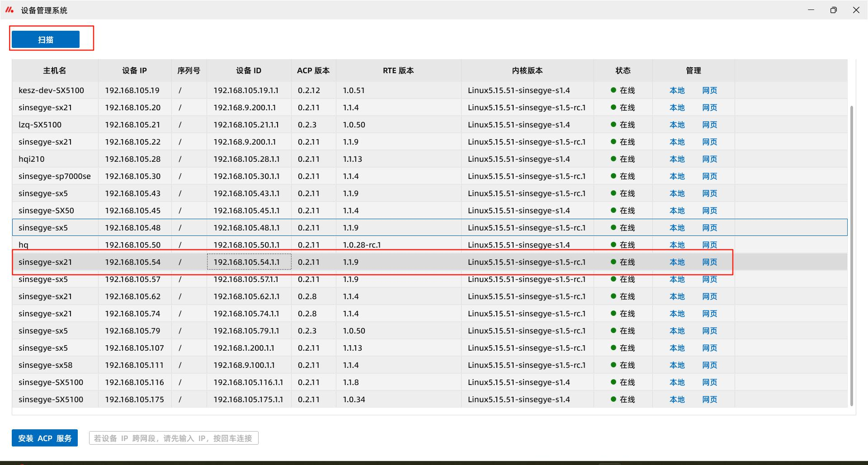Screen dimensions: 868x465
Task: Click 本地 for device 192.168.105.107
Action: pyautogui.click(x=677, y=348)
